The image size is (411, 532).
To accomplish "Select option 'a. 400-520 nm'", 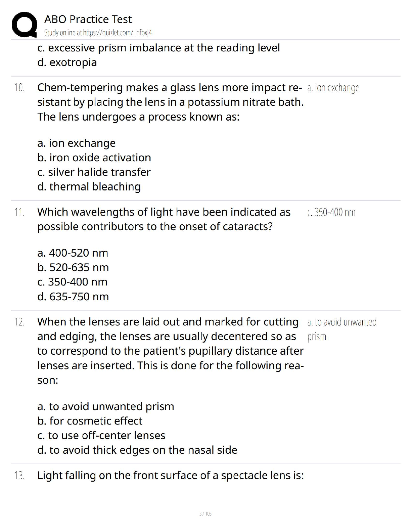I will [x=73, y=253].
